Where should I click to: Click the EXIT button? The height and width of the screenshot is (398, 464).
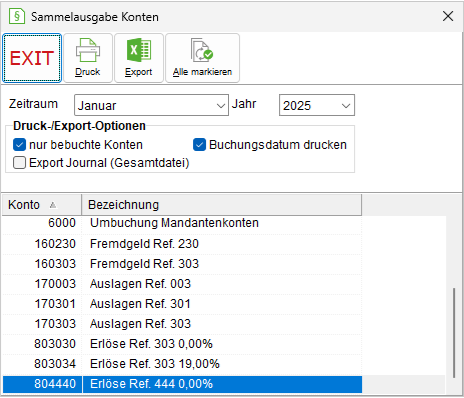32,58
